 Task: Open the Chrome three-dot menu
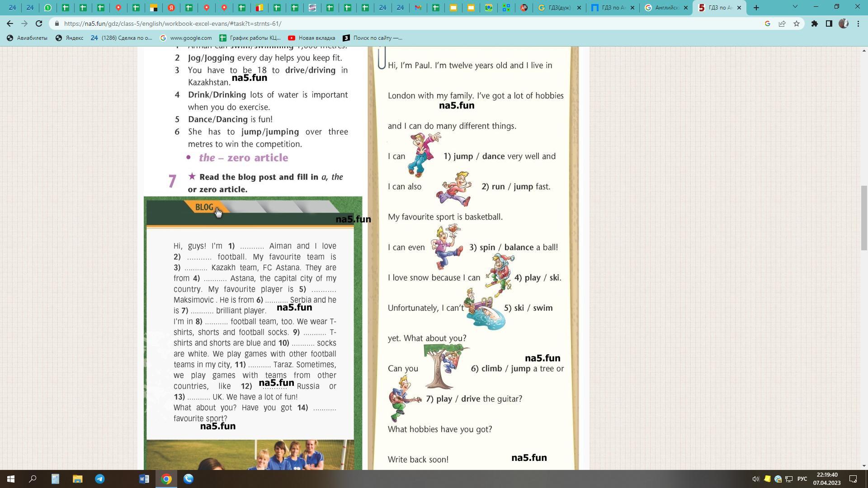pos(858,23)
